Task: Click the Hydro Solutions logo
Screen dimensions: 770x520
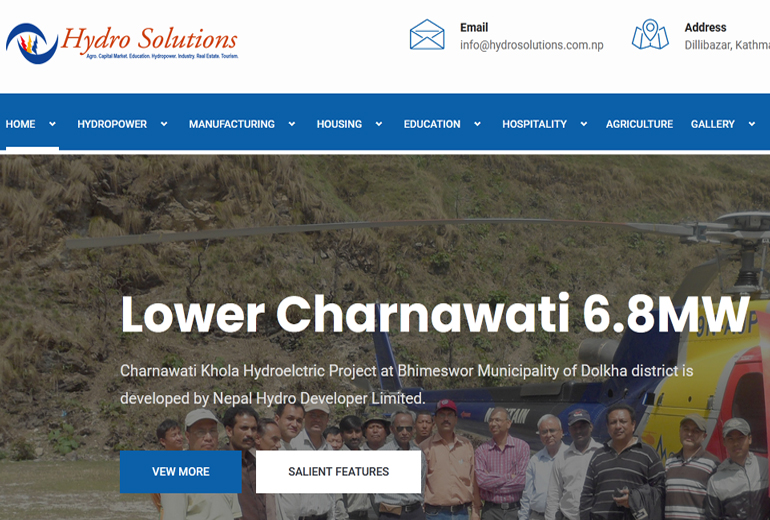Action: point(122,43)
